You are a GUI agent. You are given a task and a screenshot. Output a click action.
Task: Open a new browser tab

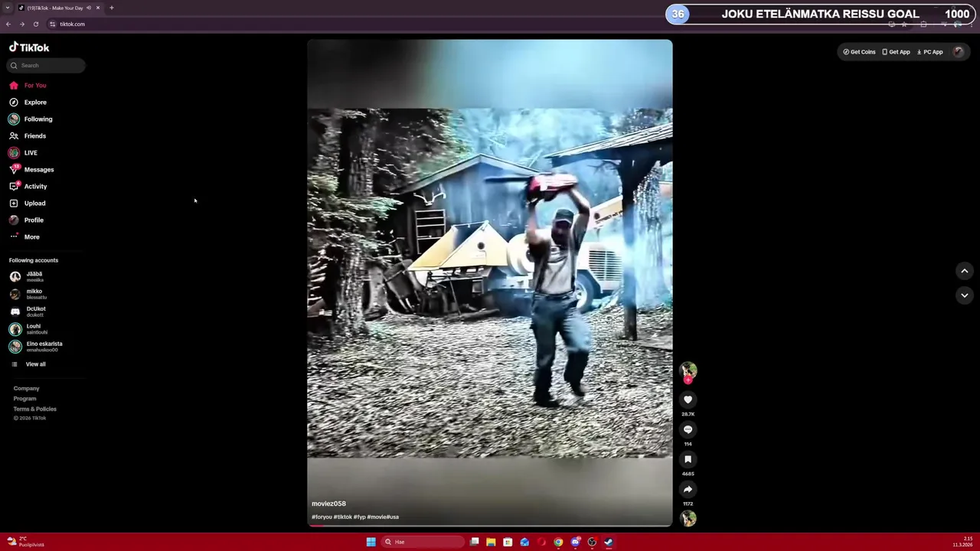point(112,8)
